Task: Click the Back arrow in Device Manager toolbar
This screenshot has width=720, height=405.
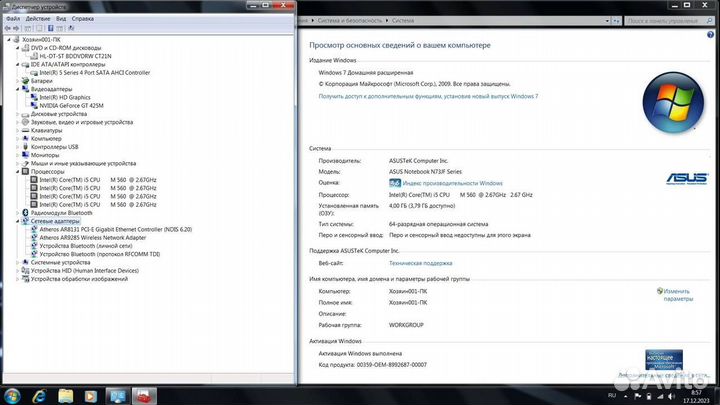Action: 8,28
